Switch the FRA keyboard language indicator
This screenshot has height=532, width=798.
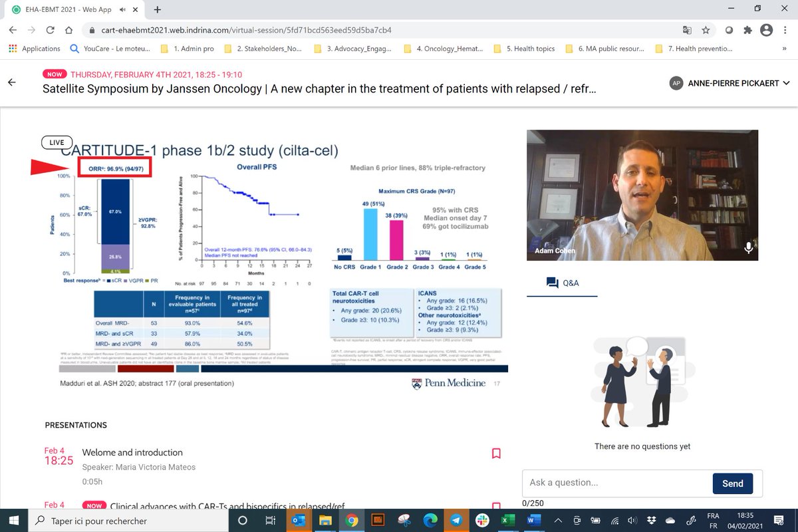713,521
